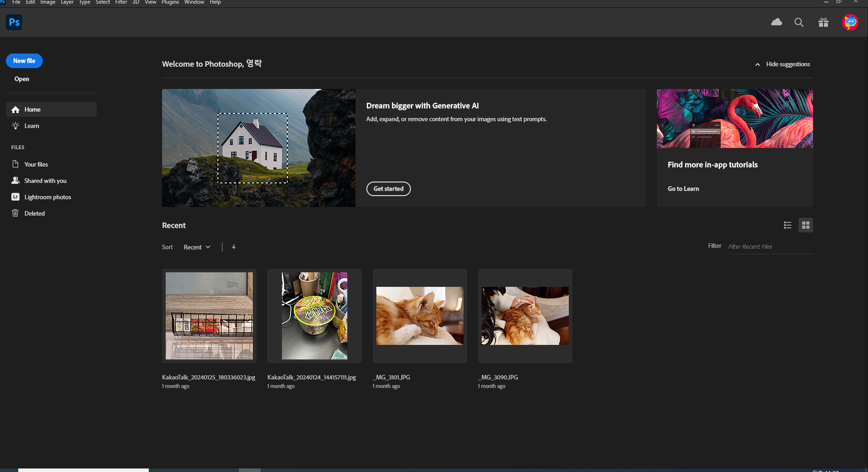Open the Filter menu
The height and width of the screenshot is (472, 868).
121,2
